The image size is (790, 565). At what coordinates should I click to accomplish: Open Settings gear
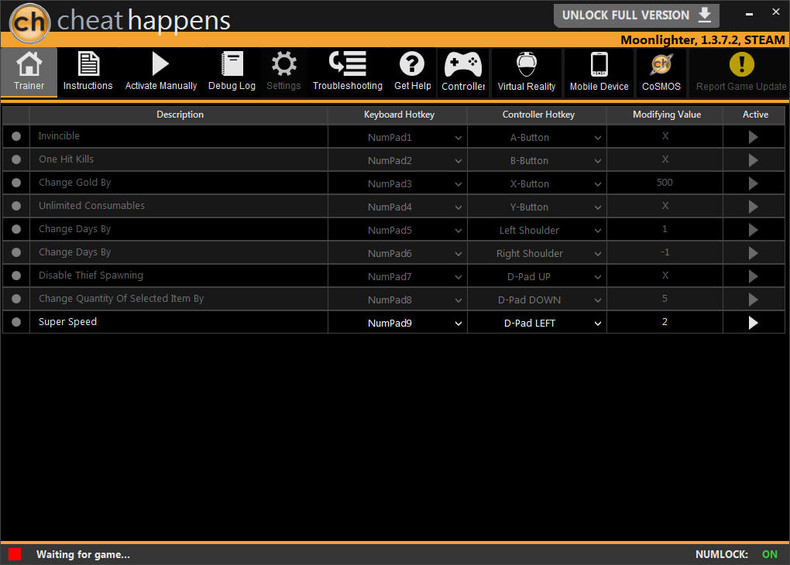tap(284, 72)
